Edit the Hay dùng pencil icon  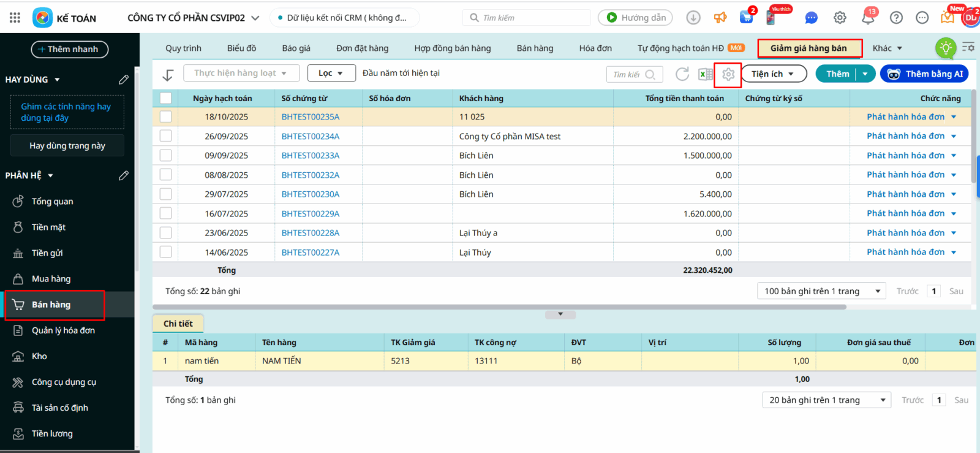point(123,80)
